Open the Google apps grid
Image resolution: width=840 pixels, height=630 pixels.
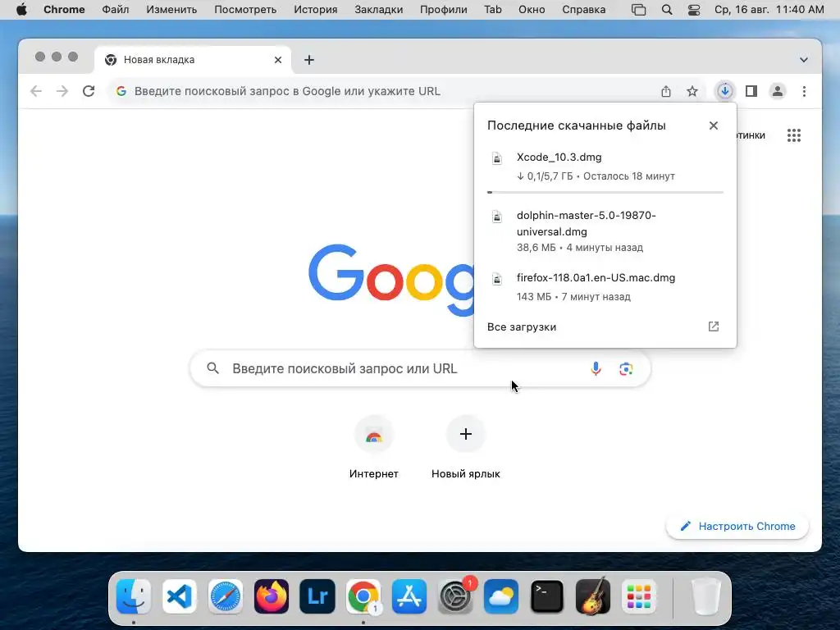click(794, 135)
